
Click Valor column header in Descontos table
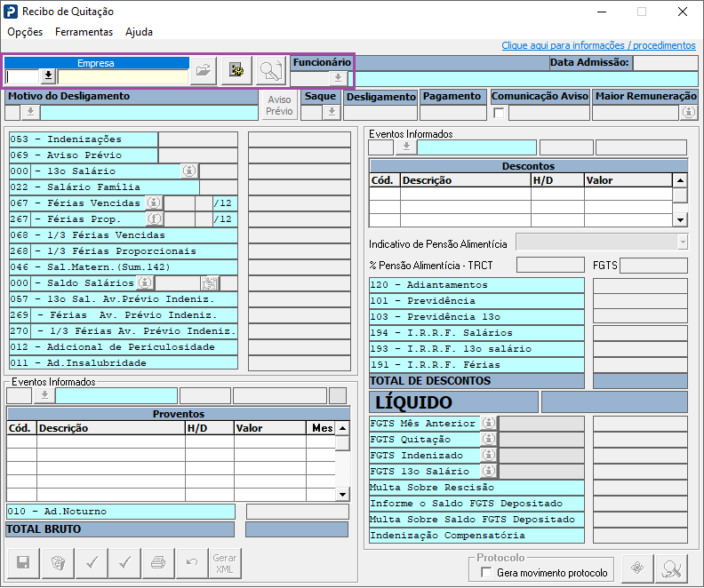pos(628,180)
